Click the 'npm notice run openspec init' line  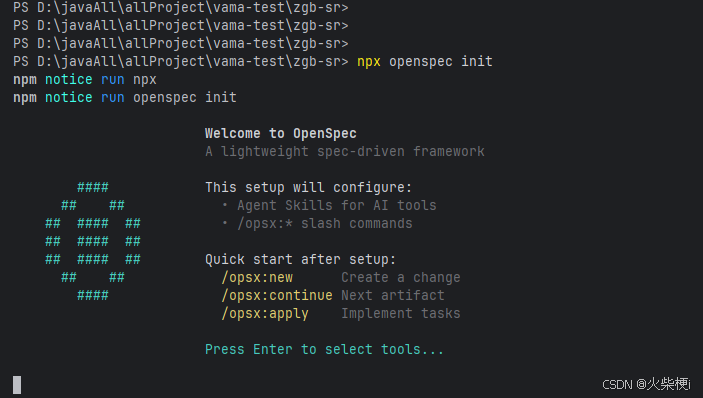(125, 98)
